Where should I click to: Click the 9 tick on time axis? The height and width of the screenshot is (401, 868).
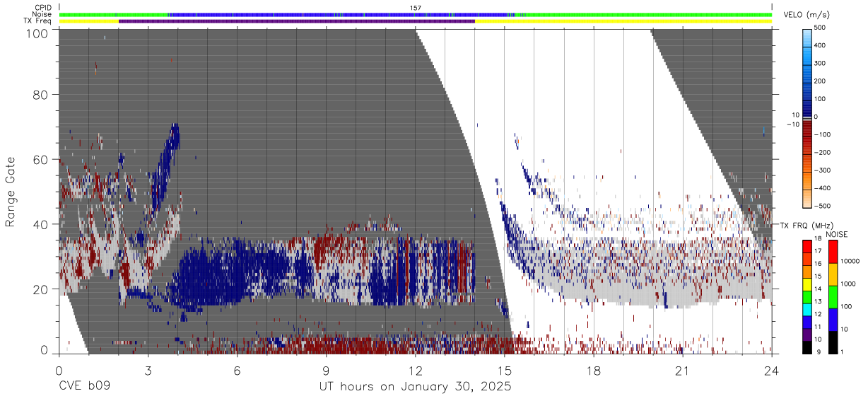[x=326, y=371]
